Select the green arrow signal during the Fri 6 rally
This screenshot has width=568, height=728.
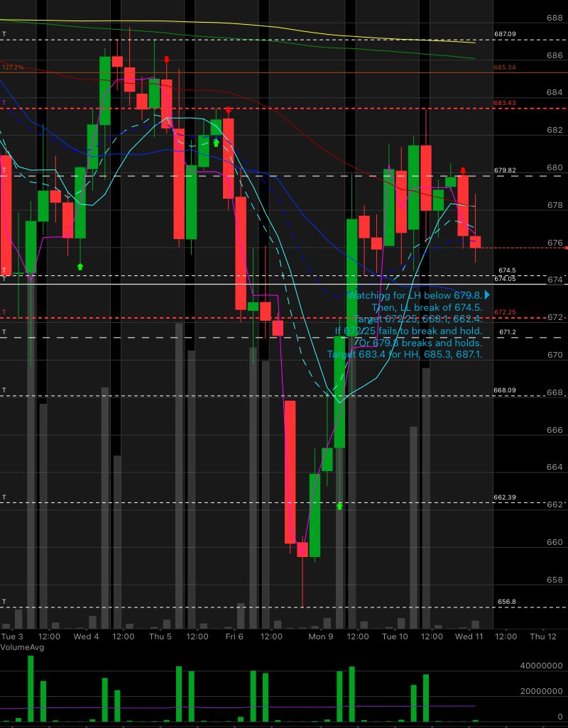coord(215,143)
